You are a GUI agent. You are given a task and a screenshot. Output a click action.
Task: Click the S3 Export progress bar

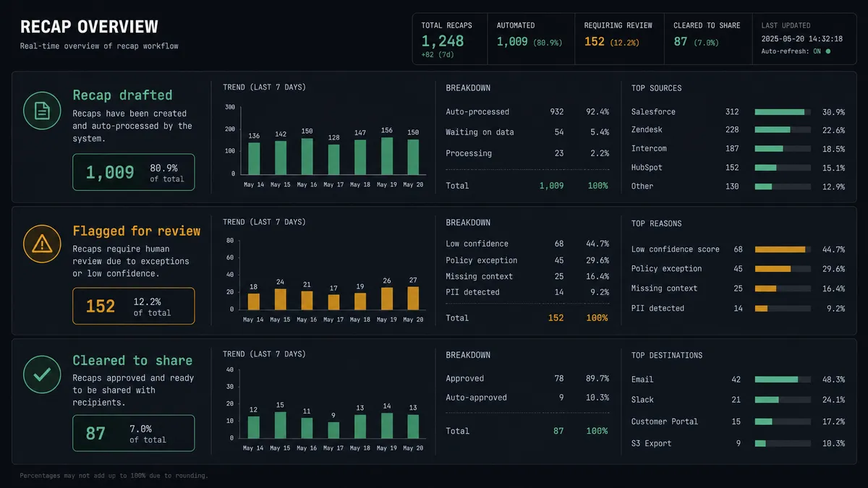pos(783,443)
